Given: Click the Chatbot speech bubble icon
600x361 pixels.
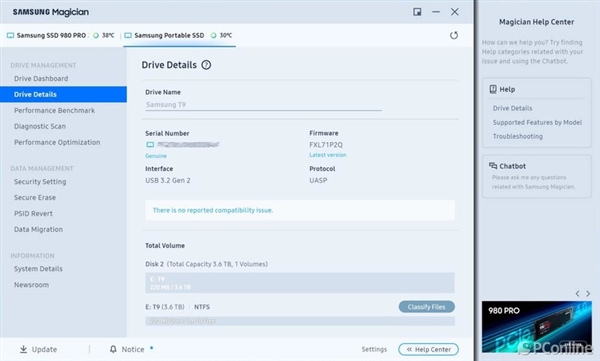Looking at the screenshot, I should point(493,166).
